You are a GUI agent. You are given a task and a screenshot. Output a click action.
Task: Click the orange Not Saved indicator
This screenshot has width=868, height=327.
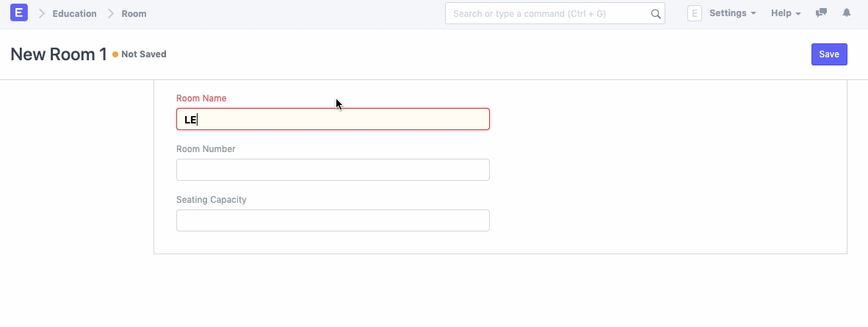click(x=140, y=54)
